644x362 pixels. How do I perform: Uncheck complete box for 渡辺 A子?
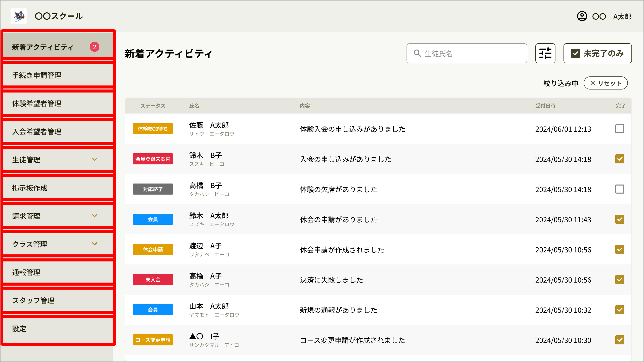coord(620,249)
